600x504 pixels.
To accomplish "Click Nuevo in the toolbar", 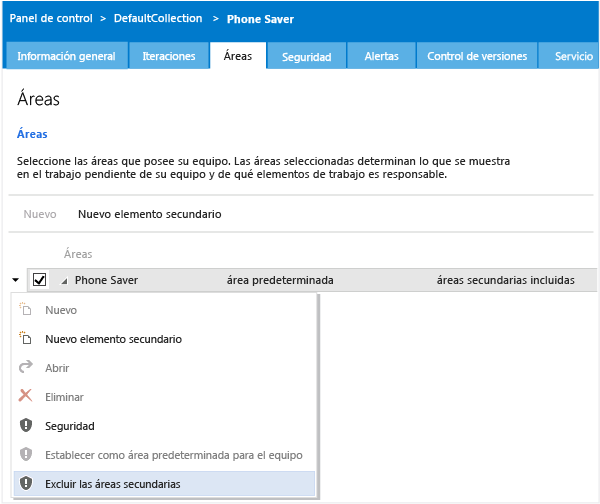I will 40,214.
